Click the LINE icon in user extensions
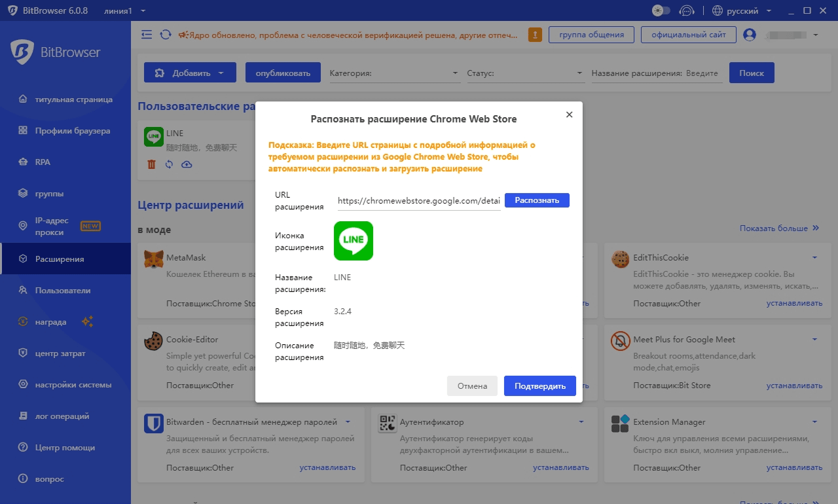This screenshot has height=504, width=838. point(154,137)
